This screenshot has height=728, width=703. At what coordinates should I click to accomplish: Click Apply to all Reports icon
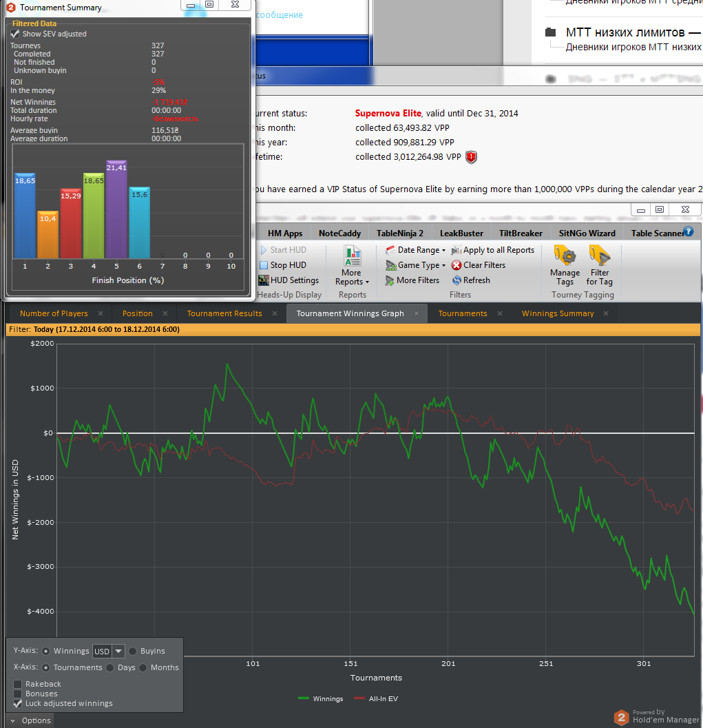[456, 250]
